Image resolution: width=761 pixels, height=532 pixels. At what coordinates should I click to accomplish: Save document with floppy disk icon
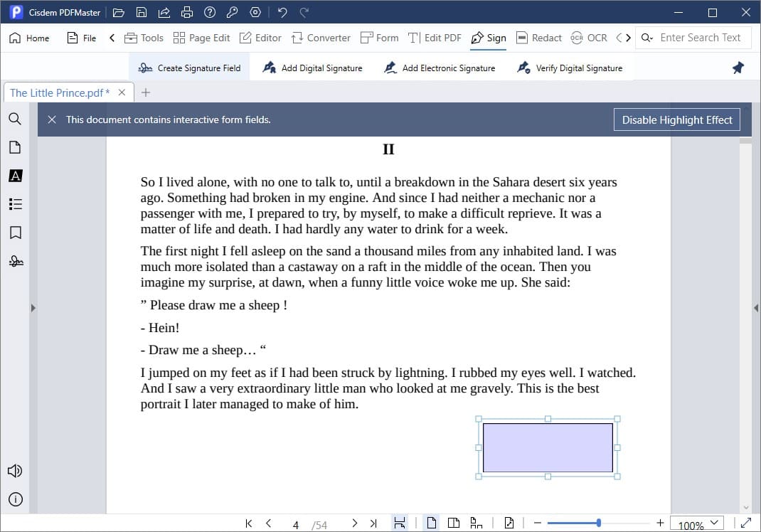pyautogui.click(x=142, y=13)
